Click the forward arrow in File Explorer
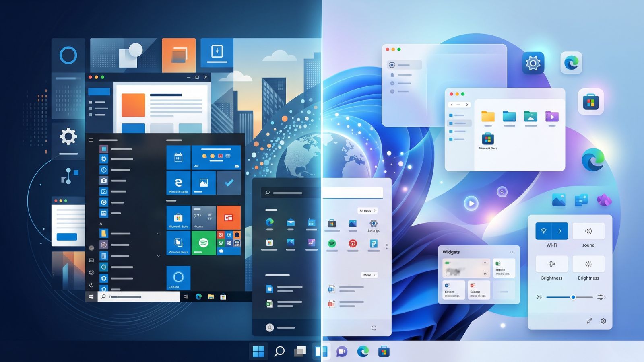Screen dimensions: 644x362 467,105
